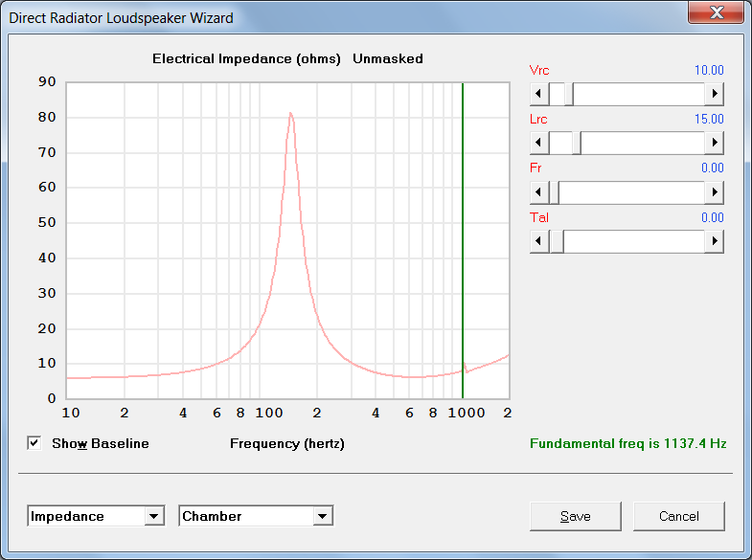The image size is (752, 560).
Task: Click the red Vrc label
Action: tap(539, 70)
